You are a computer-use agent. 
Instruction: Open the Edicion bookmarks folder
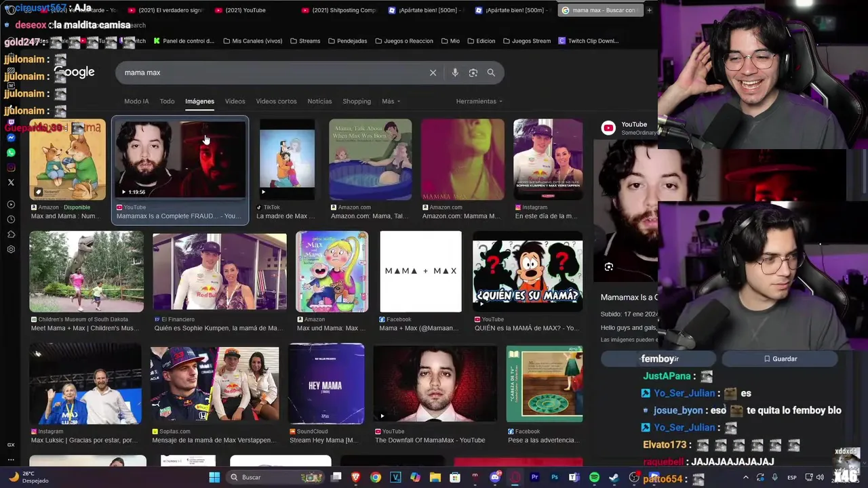pyautogui.click(x=481, y=41)
